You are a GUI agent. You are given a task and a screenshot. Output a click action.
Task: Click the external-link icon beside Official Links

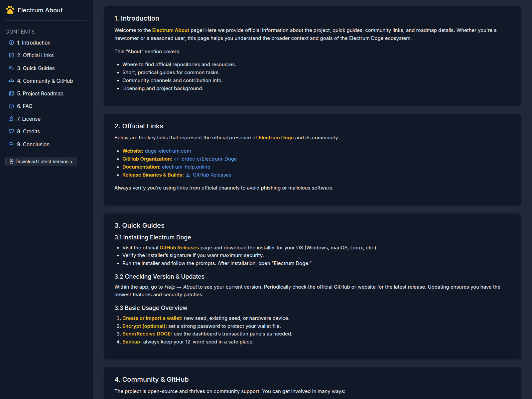(11, 55)
